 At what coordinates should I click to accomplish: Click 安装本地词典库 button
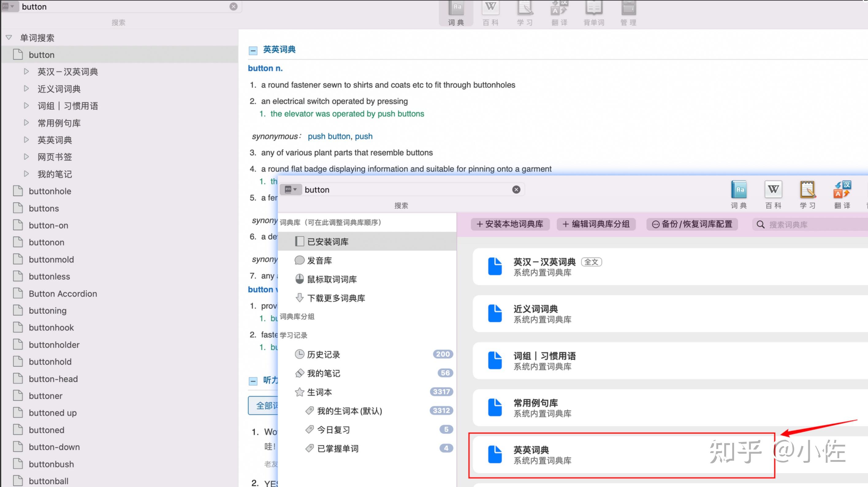tap(510, 224)
